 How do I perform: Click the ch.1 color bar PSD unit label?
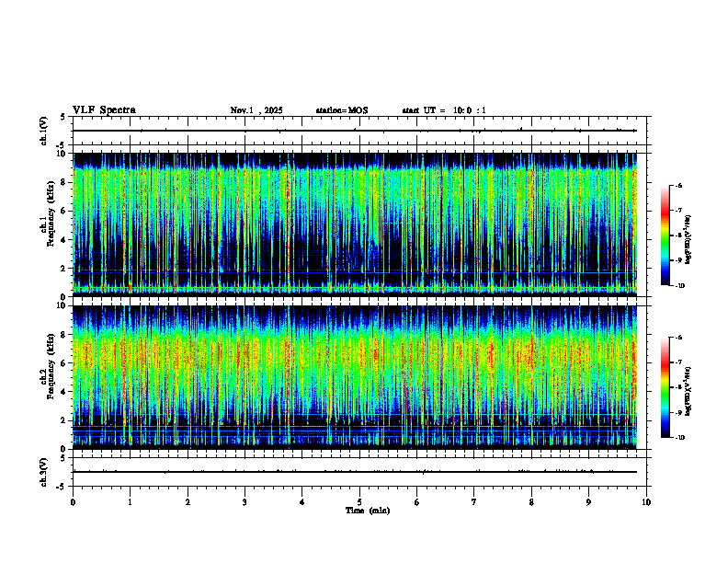coord(688,240)
